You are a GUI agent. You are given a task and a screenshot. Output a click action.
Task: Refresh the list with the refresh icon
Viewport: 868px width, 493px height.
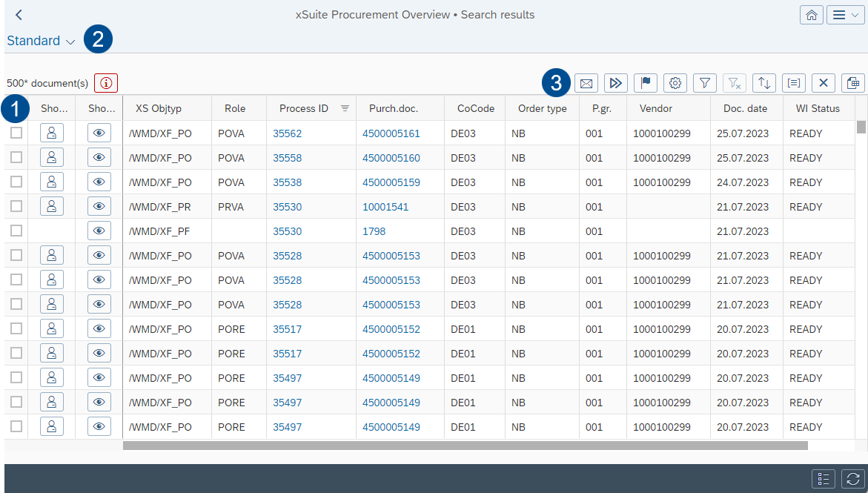tap(852, 479)
